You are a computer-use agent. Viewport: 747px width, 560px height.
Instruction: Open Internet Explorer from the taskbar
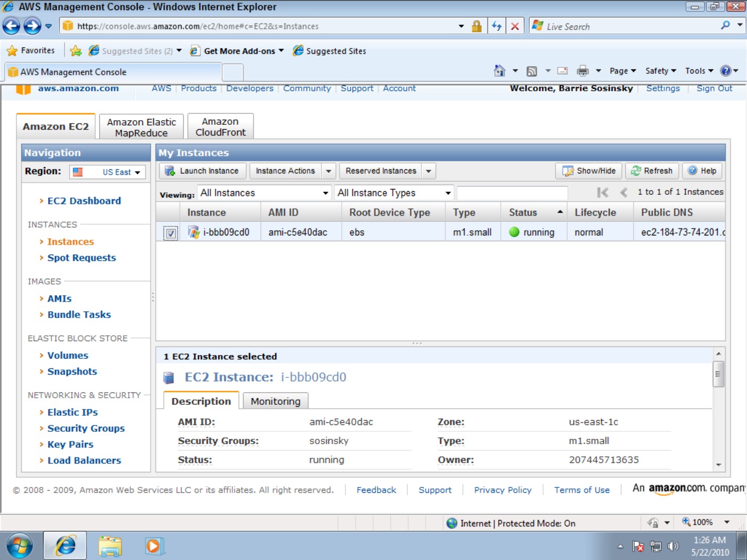[x=66, y=546]
